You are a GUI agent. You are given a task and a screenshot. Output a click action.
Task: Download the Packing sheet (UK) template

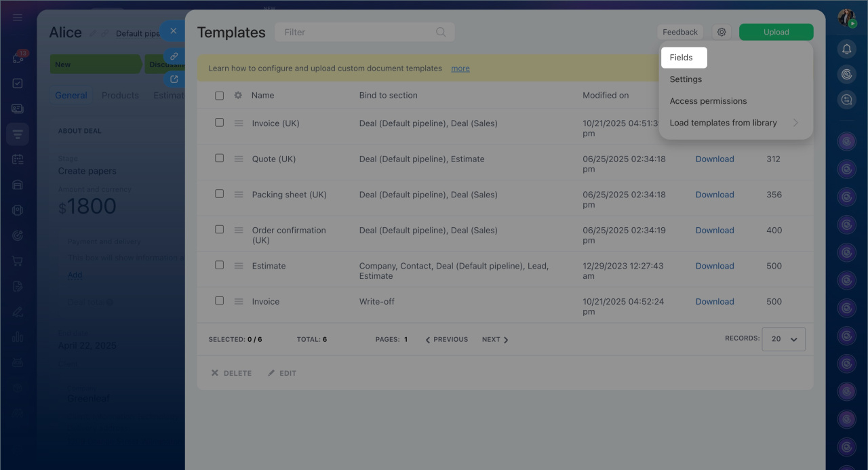(x=715, y=195)
